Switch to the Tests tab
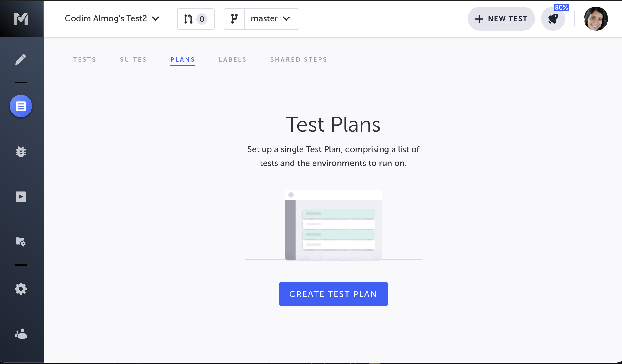622x364 pixels. [85, 59]
